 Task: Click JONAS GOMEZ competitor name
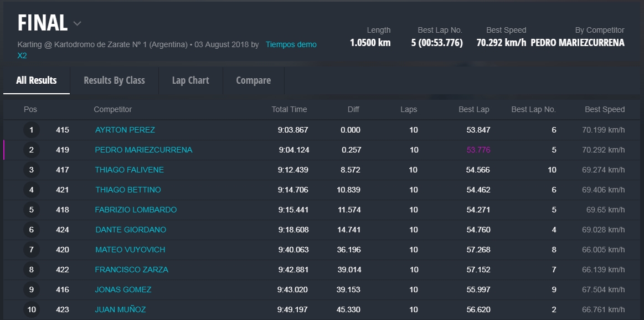tap(123, 289)
